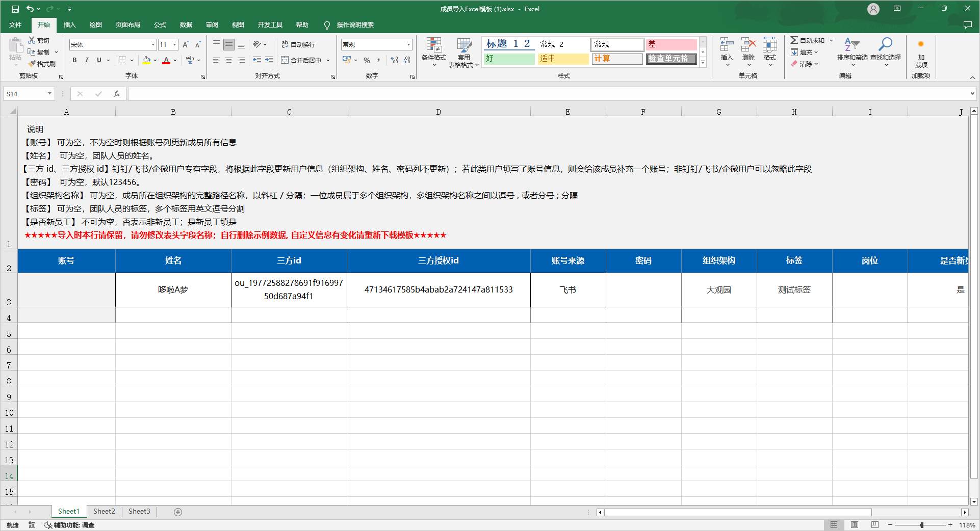Switch to the 插入 ribbon tab
The image size is (980, 531).
click(69, 24)
